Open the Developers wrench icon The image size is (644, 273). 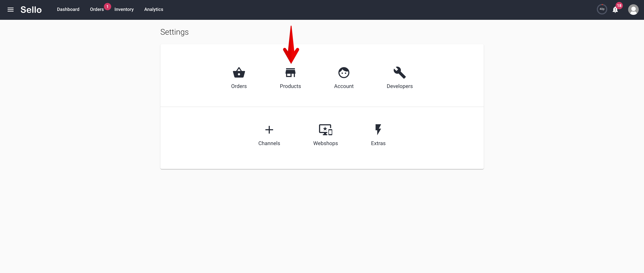click(x=399, y=73)
